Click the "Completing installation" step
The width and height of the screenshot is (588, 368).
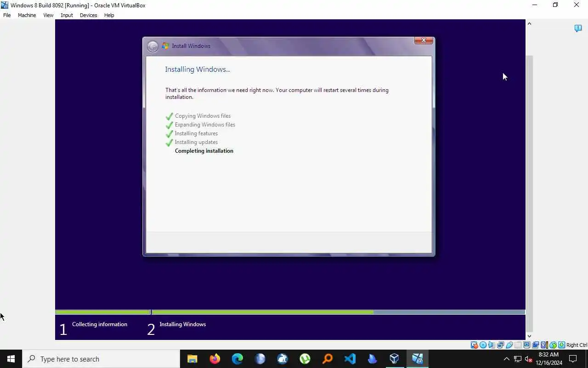click(204, 151)
